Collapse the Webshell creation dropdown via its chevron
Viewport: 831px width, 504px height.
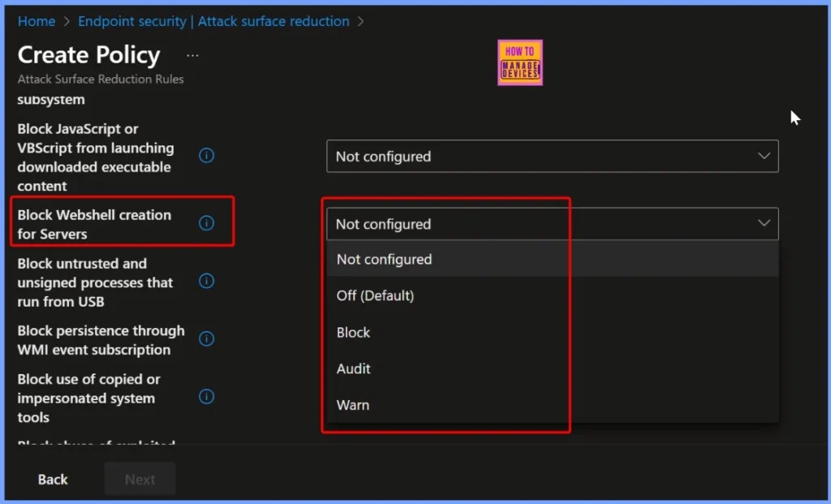pyautogui.click(x=764, y=223)
